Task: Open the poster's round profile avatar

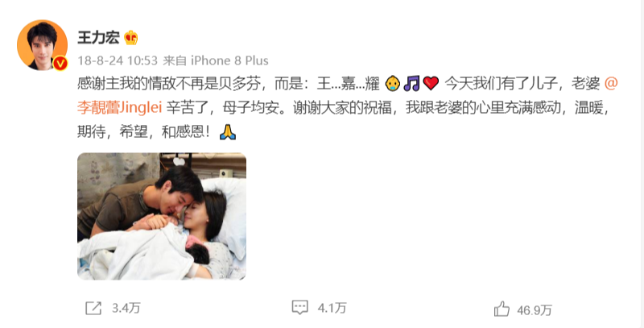Action: point(43,45)
